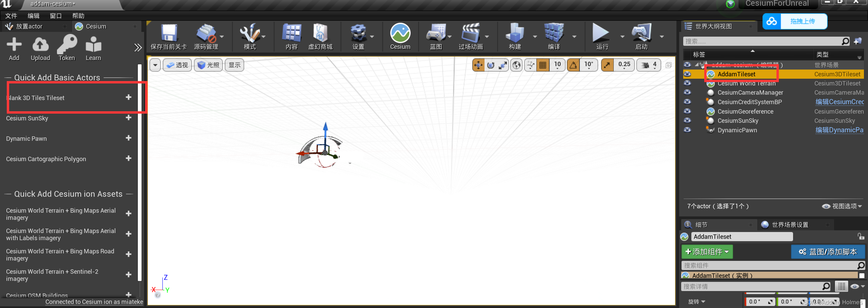
Task: Open Cinematics (过场动画) toolbar icon
Action: (x=471, y=37)
